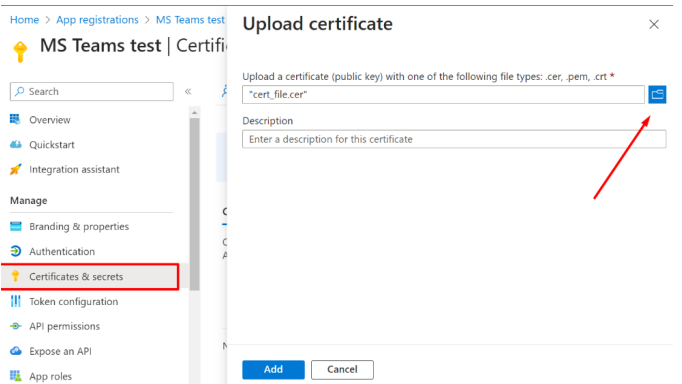Click the Quickstart cloud icon
The height and width of the screenshot is (384, 682).
pyautogui.click(x=16, y=144)
